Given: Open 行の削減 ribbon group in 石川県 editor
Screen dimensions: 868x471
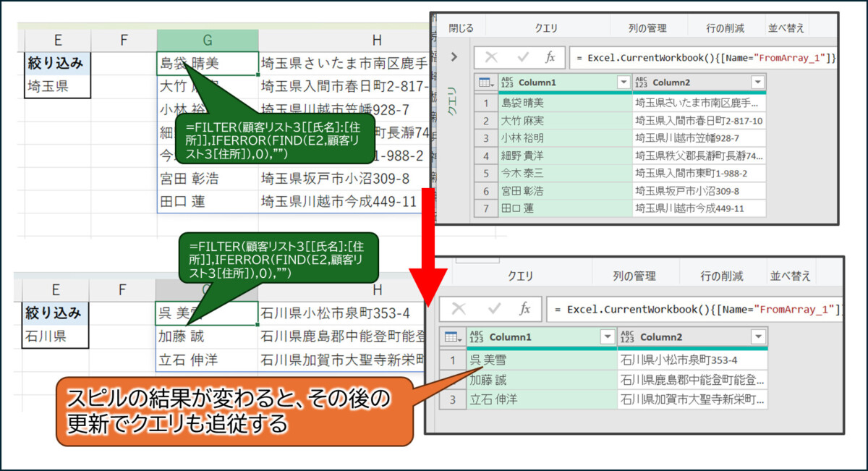Looking at the screenshot, I should click(x=722, y=276).
